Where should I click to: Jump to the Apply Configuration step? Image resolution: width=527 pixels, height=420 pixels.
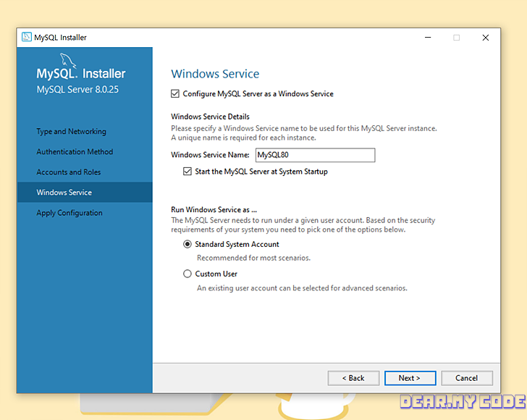pyautogui.click(x=69, y=213)
